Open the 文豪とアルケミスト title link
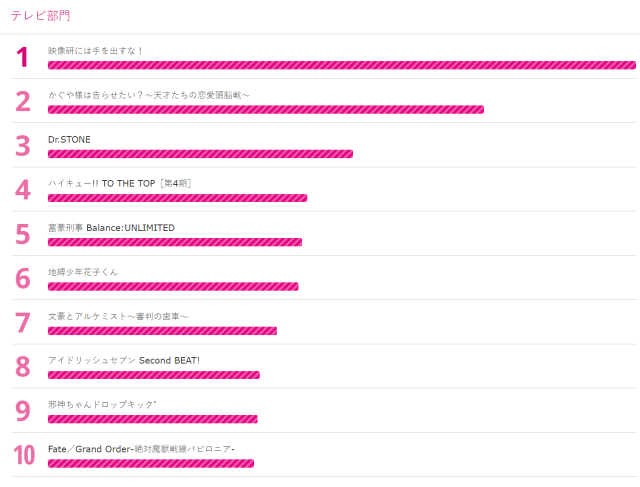The image size is (640, 487). (x=118, y=316)
